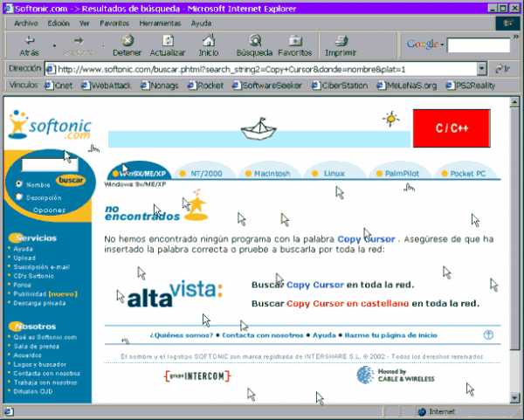Click the yellow buscar button

coord(70,180)
